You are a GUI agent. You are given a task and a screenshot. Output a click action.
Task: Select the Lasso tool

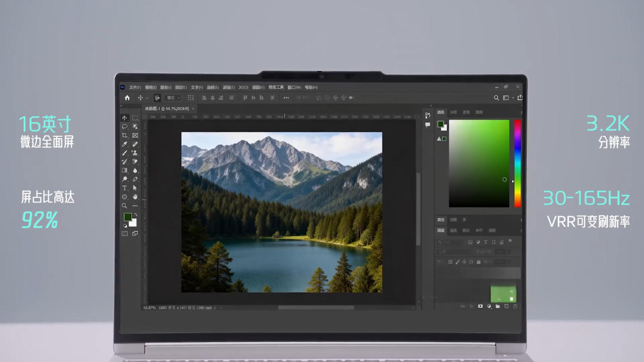[125, 127]
